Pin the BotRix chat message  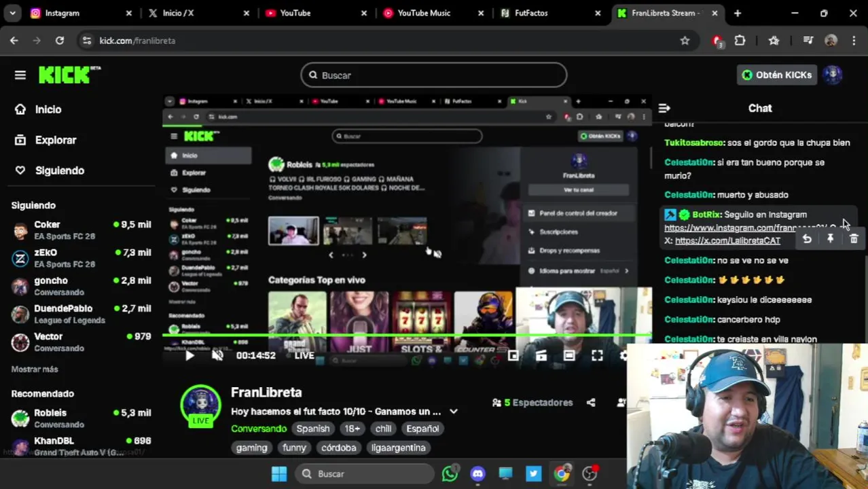coord(830,239)
